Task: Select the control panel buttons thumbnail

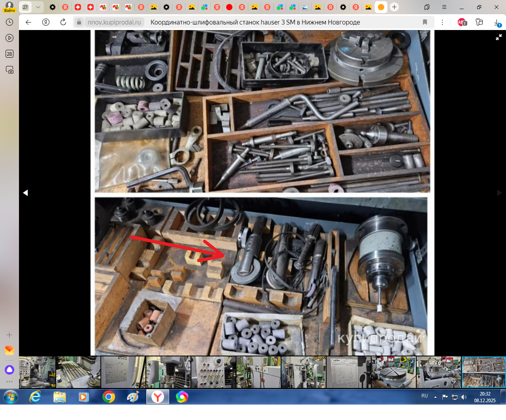Action: [x=213, y=372]
